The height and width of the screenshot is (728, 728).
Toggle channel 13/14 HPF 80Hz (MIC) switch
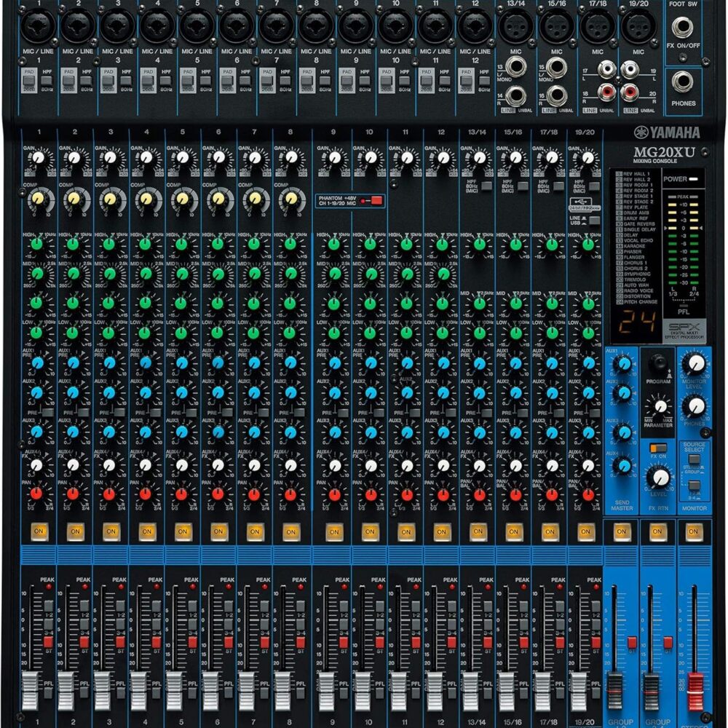[486, 186]
